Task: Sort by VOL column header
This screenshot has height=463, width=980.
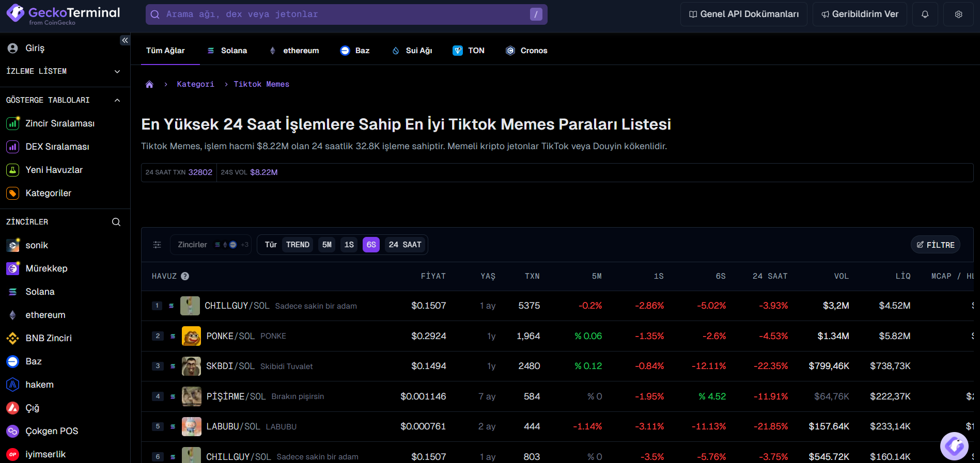Action: pyautogui.click(x=841, y=276)
